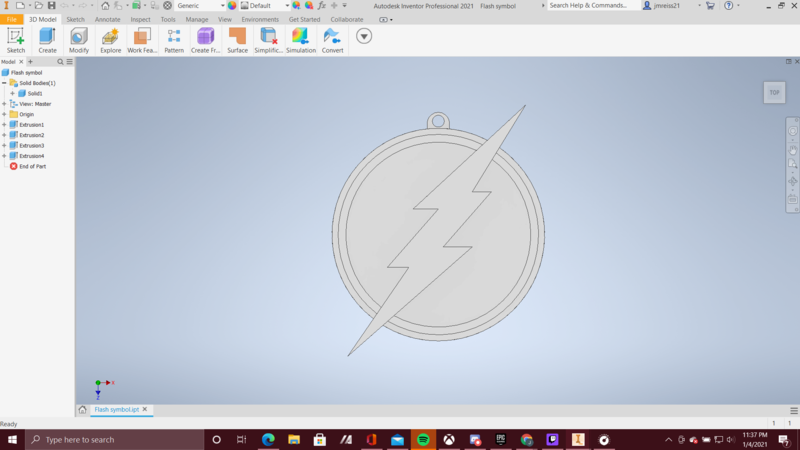The width and height of the screenshot is (800, 450).
Task: Open the Simplification panel
Action: [268, 40]
